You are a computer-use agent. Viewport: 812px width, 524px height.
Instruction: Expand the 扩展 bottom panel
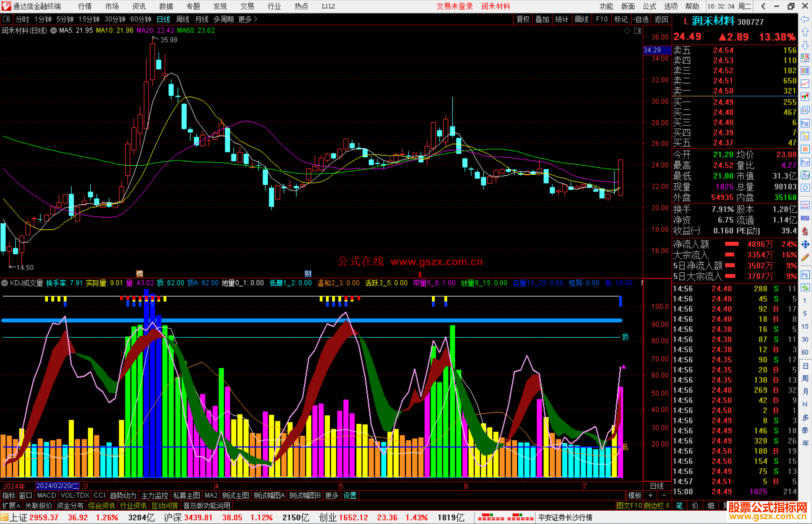[11, 506]
